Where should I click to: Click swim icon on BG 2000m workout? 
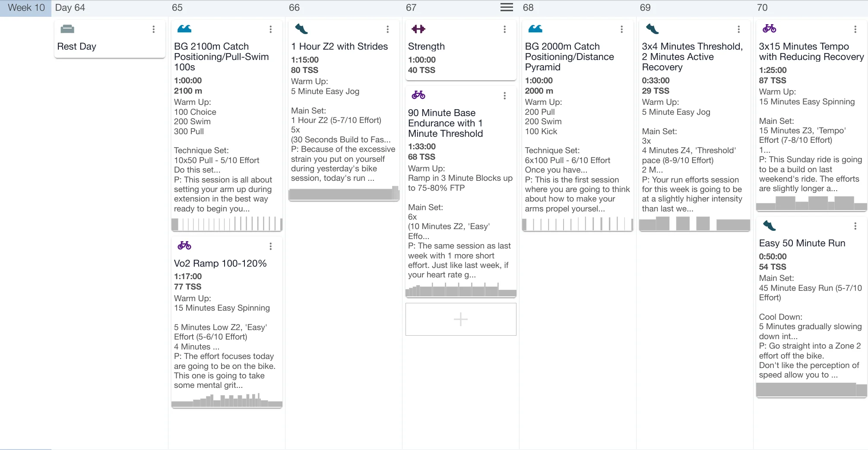(x=535, y=29)
